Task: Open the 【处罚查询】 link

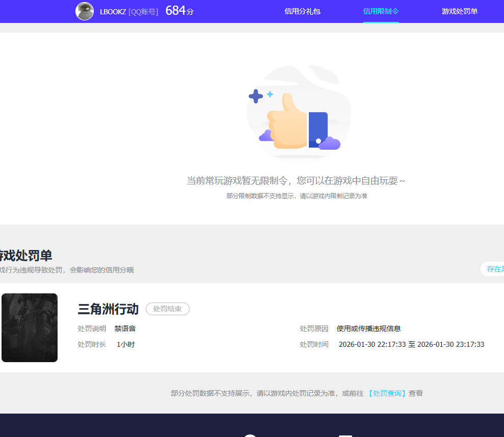Action: tap(387, 393)
